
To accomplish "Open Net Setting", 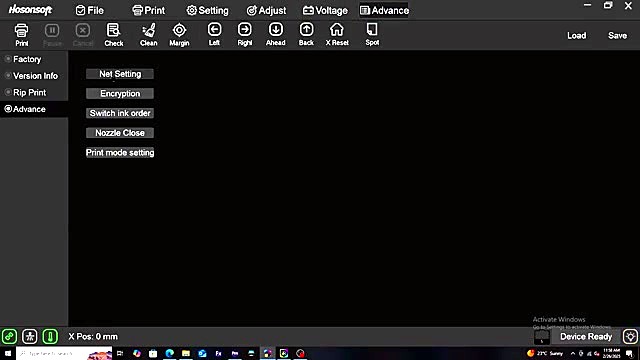I will 120,74.
